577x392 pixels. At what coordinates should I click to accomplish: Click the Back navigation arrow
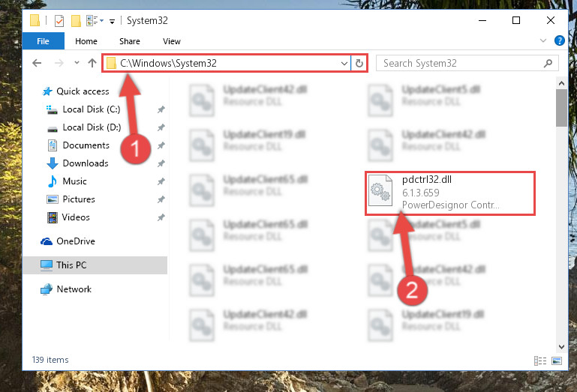pyautogui.click(x=37, y=63)
